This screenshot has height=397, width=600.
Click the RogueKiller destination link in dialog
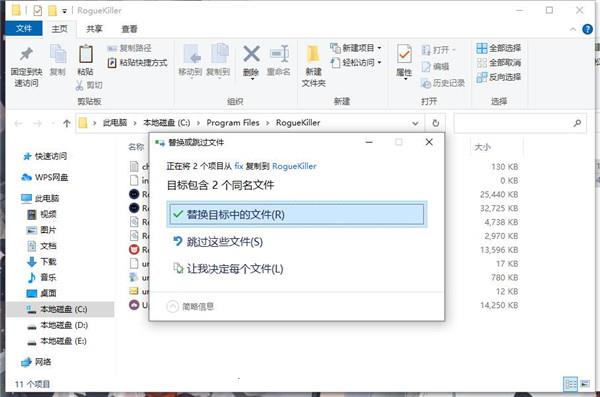point(294,166)
